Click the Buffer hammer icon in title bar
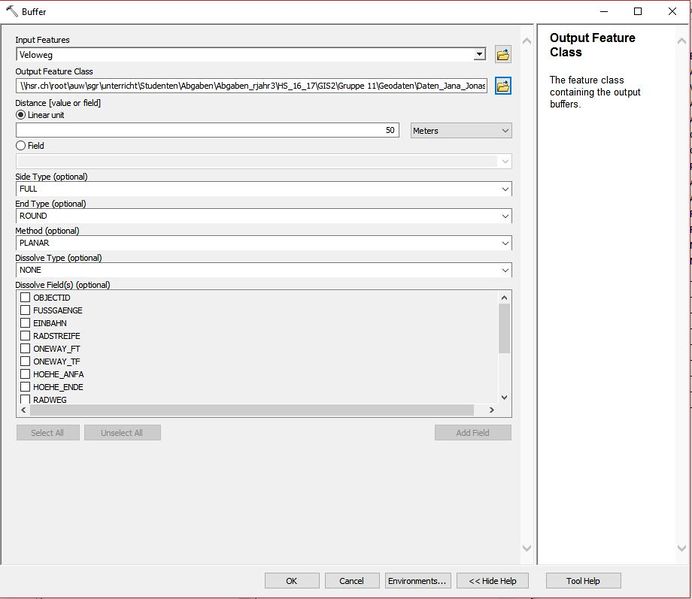692x599 pixels. pyautogui.click(x=11, y=11)
